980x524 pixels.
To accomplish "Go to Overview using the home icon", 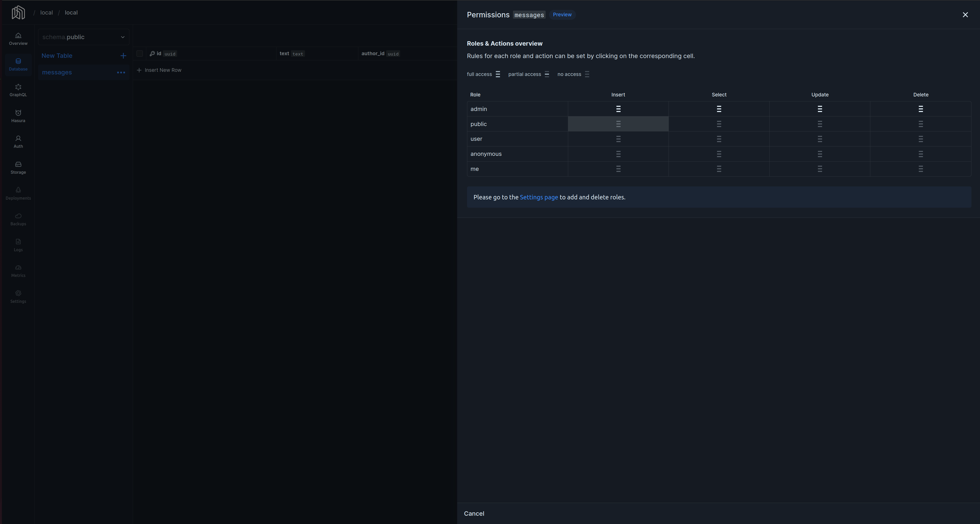I will click(18, 39).
